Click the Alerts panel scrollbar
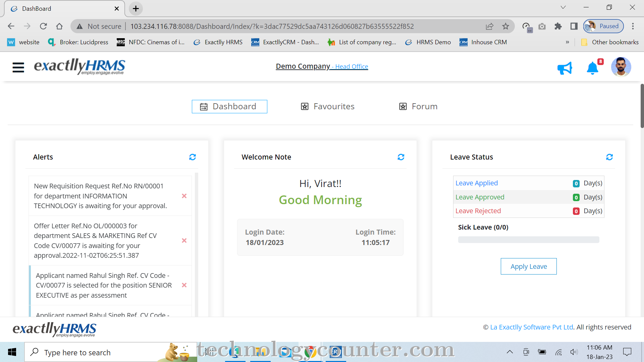Image resolution: width=644 pixels, height=362 pixels. tap(197, 245)
